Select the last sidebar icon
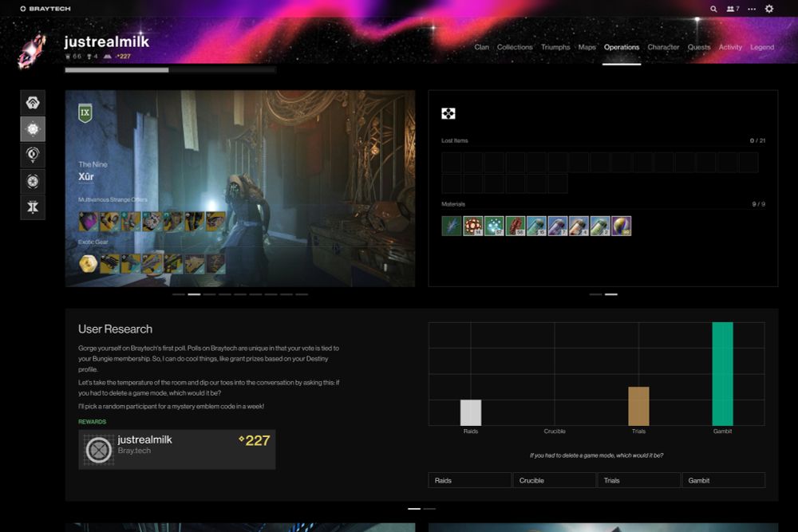This screenshot has width=798, height=532. 33,207
